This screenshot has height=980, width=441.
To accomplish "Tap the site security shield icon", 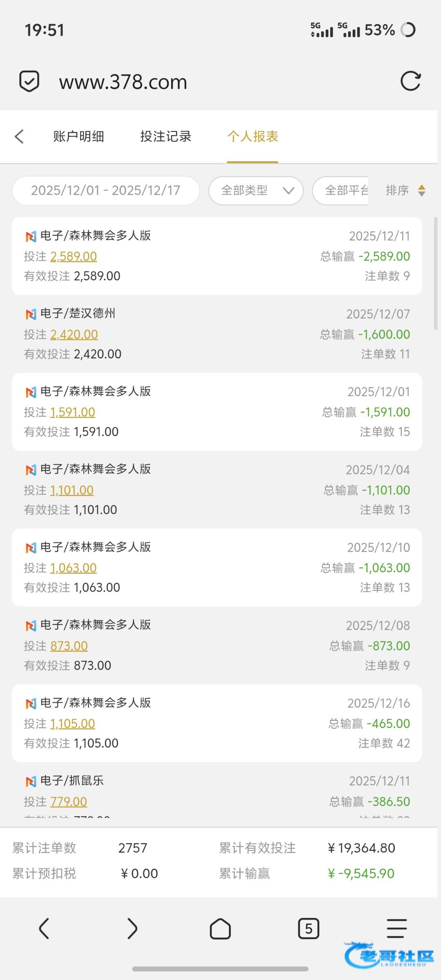I will [29, 81].
